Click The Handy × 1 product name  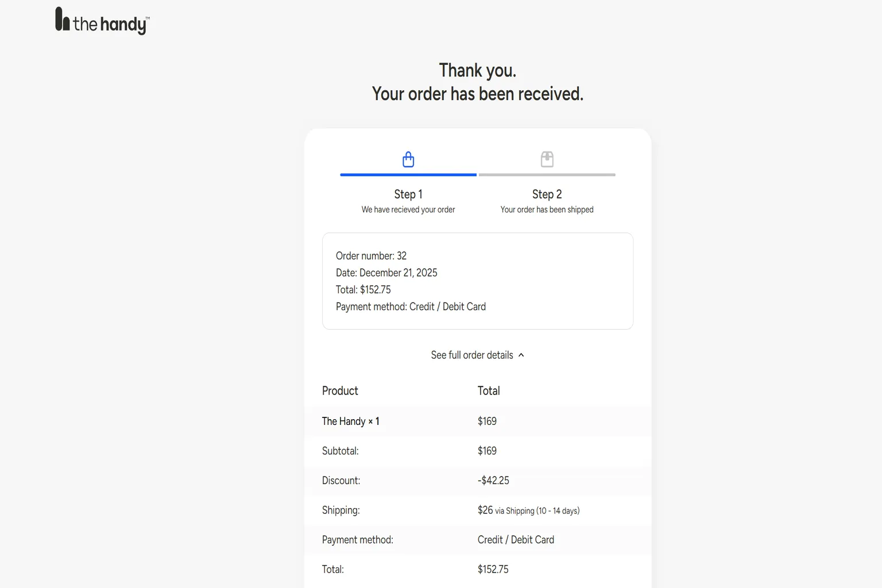point(351,421)
